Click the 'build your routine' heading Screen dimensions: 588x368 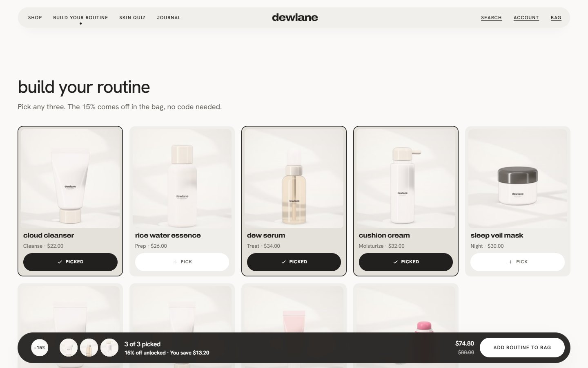pos(84,87)
